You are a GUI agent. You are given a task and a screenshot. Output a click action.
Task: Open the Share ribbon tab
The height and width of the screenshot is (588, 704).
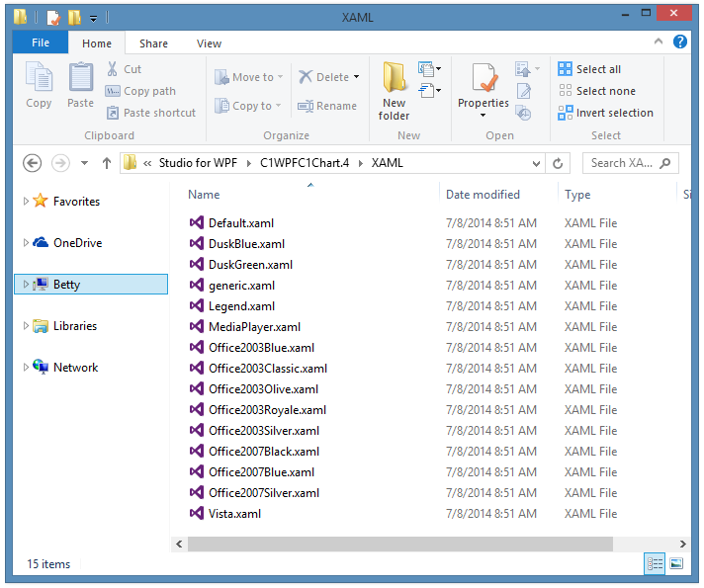(x=153, y=43)
